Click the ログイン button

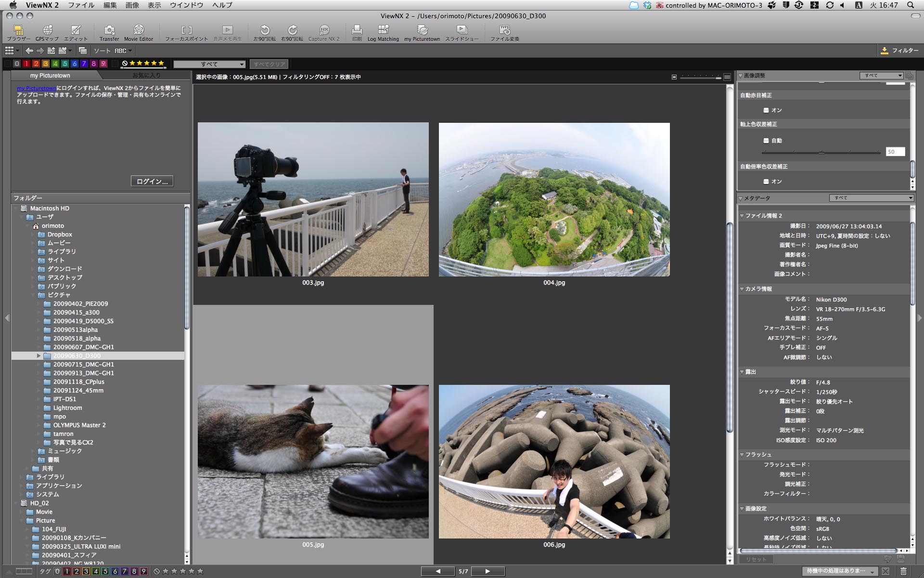point(152,182)
